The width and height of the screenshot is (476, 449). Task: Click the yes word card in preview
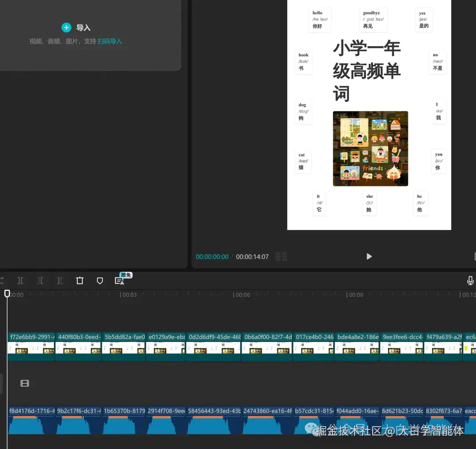[424, 19]
